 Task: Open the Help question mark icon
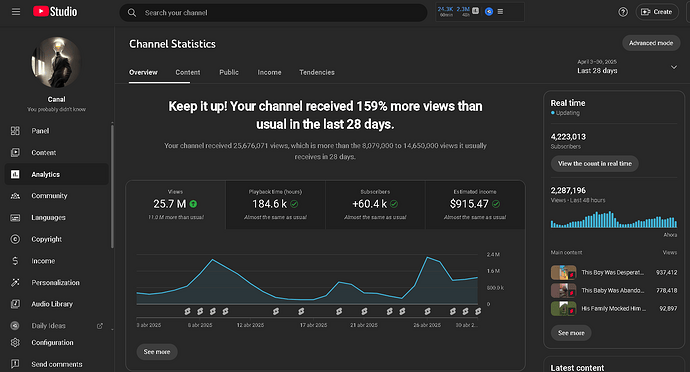(623, 12)
